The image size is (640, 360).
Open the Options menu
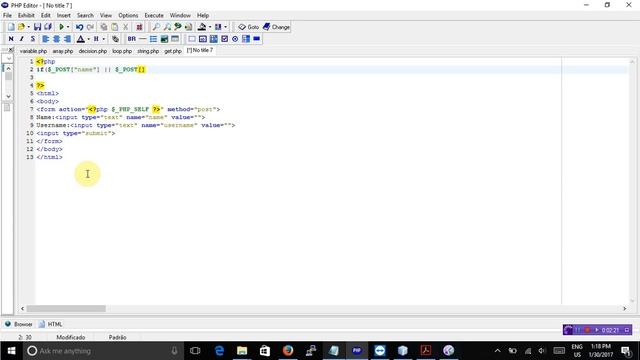pyautogui.click(x=128, y=15)
